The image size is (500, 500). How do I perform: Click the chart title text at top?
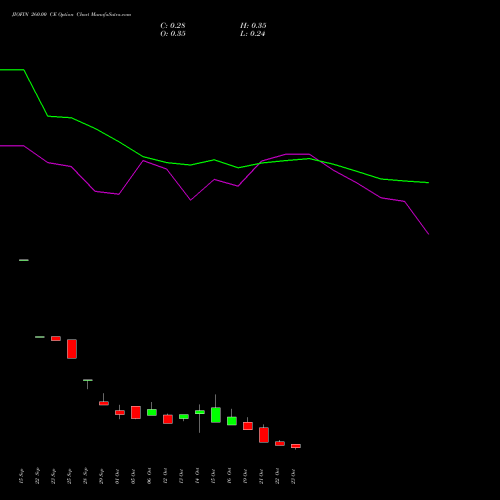pos(71,15)
